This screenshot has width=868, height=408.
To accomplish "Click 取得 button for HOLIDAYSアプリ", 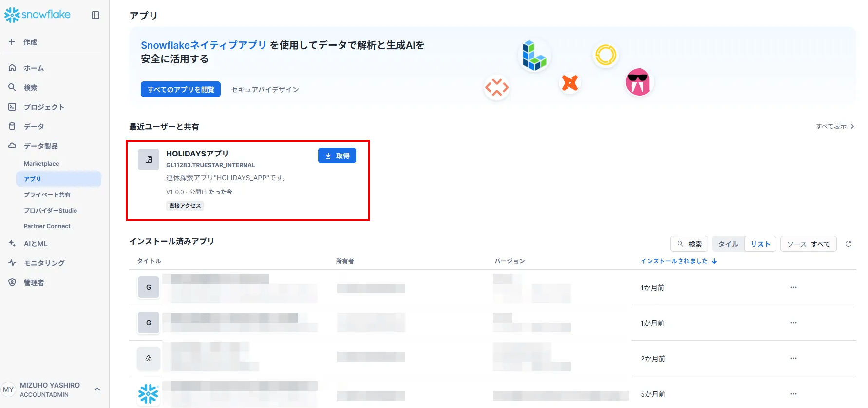I will [x=337, y=155].
